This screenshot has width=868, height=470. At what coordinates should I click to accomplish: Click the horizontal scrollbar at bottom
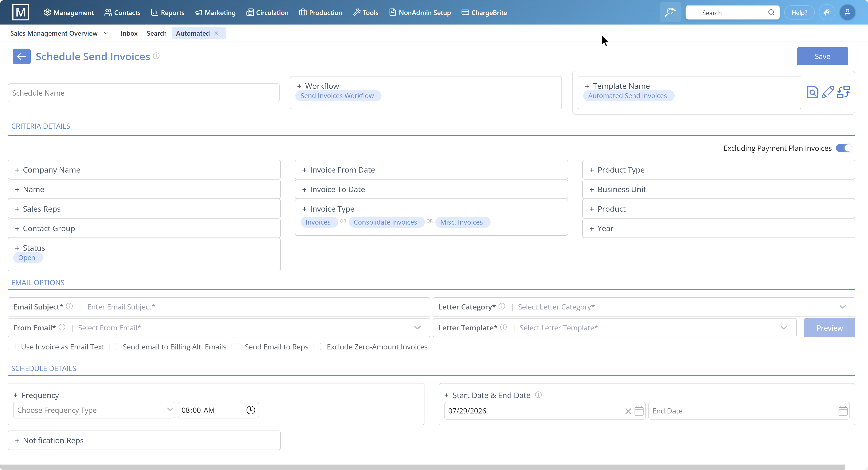click(422, 467)
